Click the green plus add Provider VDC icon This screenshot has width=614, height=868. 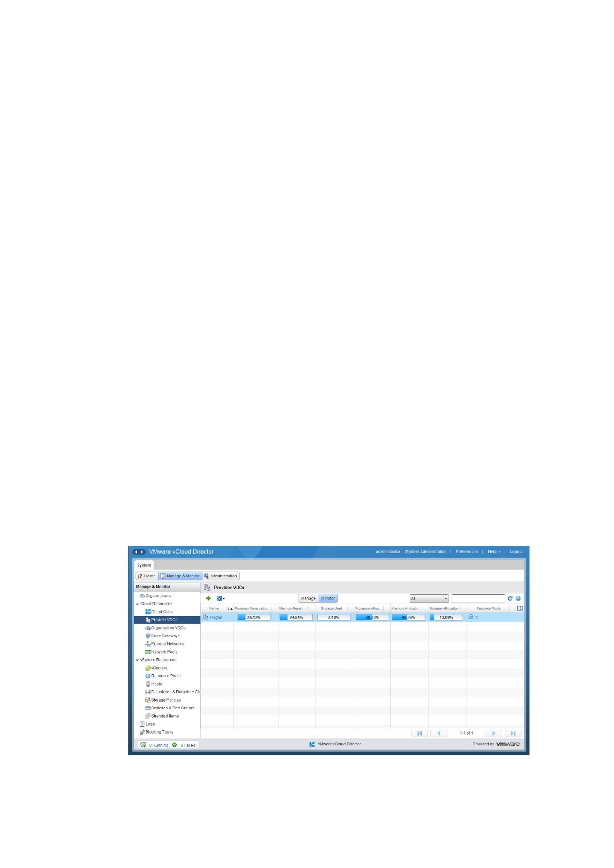(x=208, y=598)
